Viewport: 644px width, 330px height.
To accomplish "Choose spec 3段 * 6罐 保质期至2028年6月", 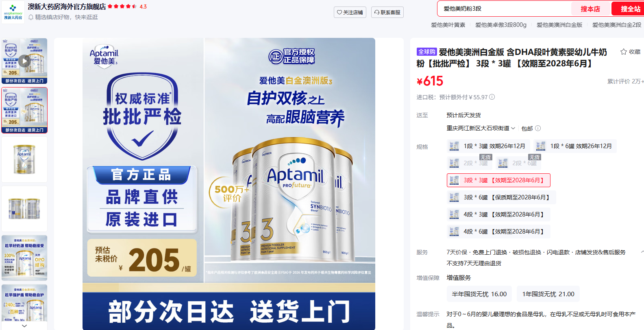I will pos(501,197).
